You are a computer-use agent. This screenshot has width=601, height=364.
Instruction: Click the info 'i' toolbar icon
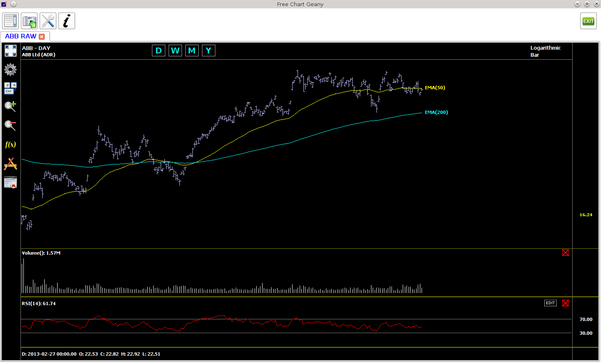pyautogui.click(x=67, y=21)
